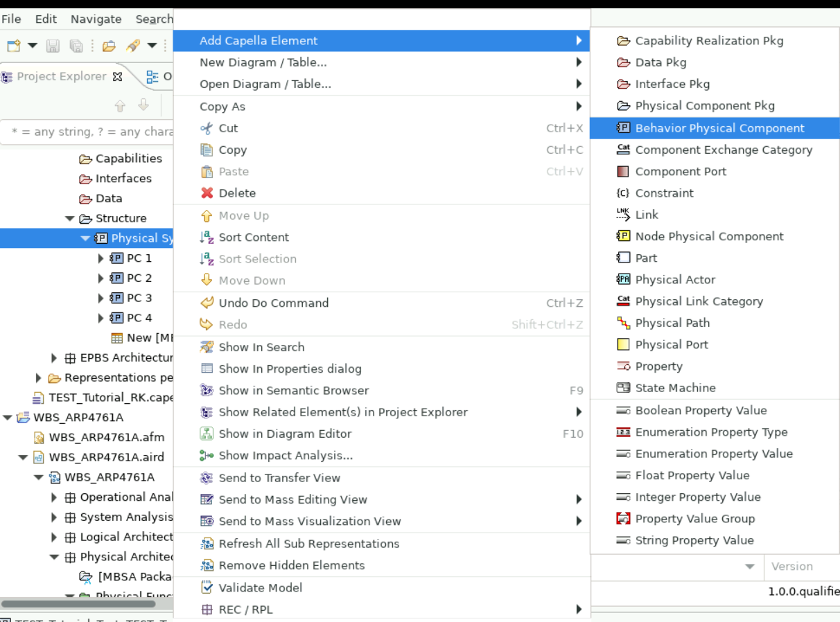This screenshot has width=840, height=622.
Task: Expand the PC 1 tree node
Action: point(100,258)
